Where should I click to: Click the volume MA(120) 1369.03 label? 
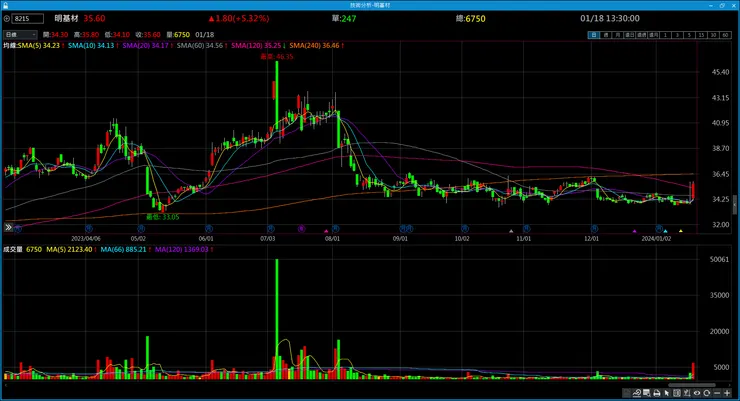[184, 249]
